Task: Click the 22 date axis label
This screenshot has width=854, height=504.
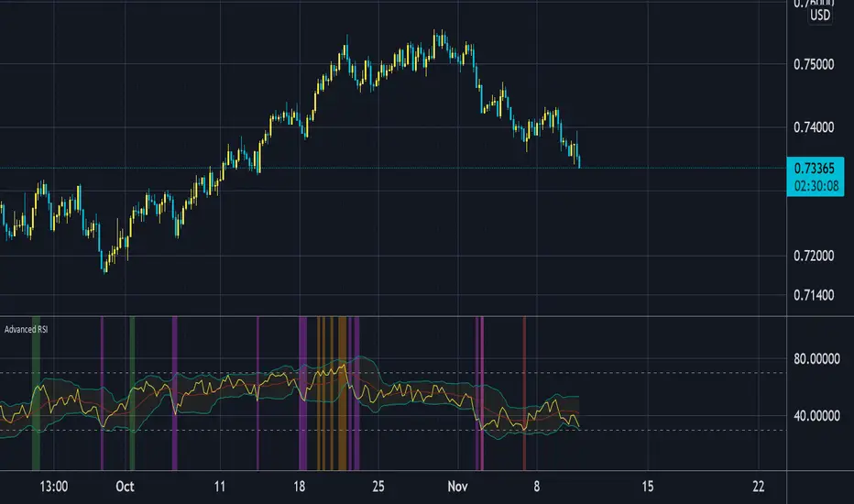Action: point(758,486)
